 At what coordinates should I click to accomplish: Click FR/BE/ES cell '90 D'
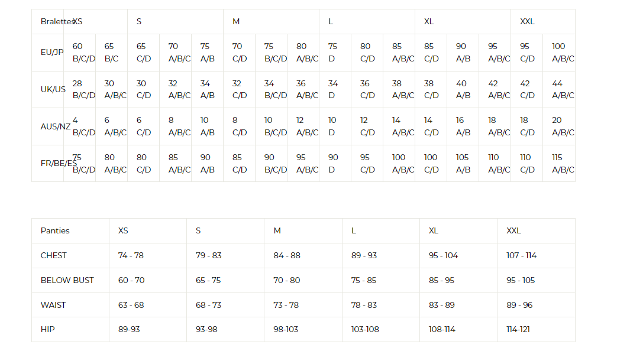[x=335, y=163]
